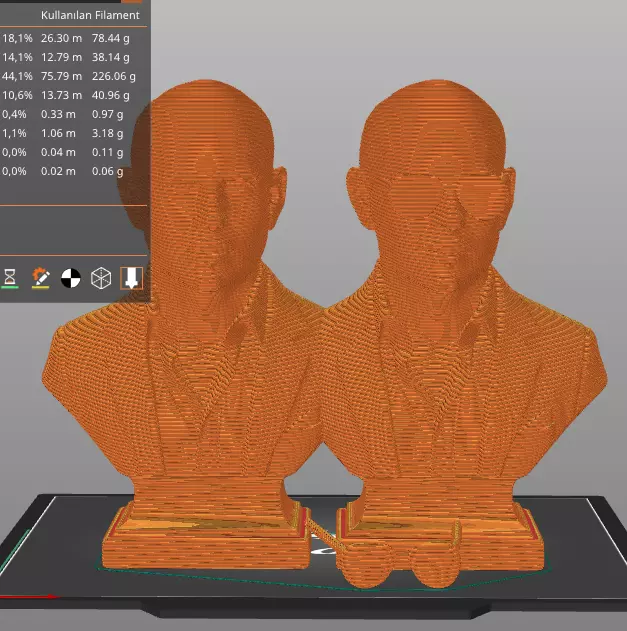
Task: Select the 10,6% percentage value
Action: 17,95
